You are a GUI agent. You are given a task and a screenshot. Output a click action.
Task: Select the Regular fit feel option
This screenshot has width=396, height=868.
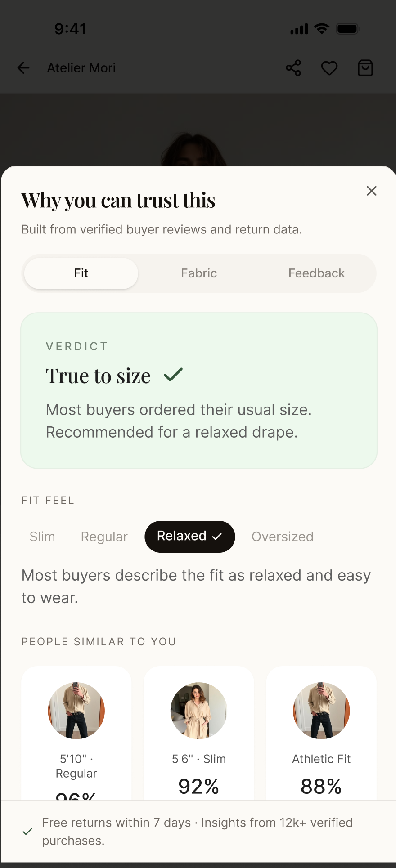click(104, 537)
